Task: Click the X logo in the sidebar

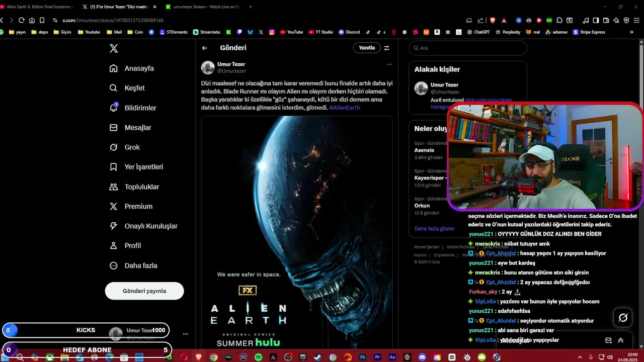Action: pyautogui.click(x=114, y=48)
